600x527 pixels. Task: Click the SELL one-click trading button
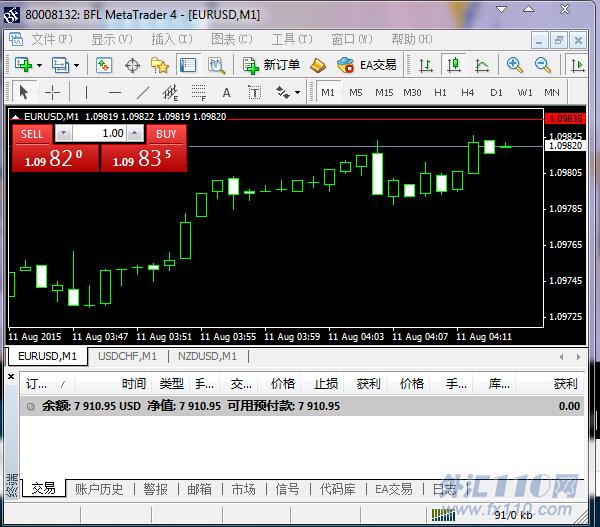click(x=32, y=134)
